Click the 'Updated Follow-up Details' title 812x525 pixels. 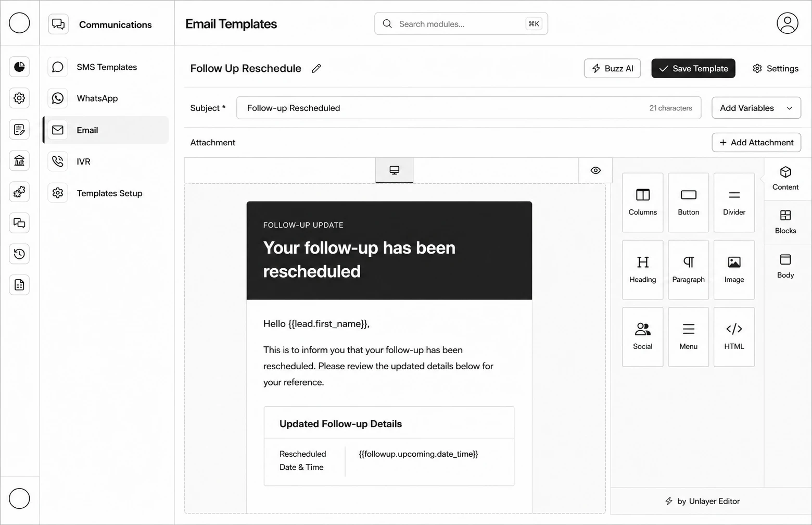[340, 424]
